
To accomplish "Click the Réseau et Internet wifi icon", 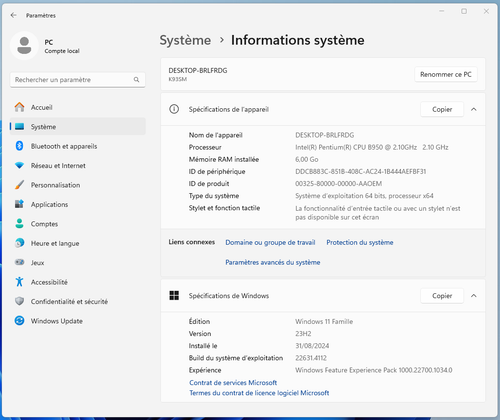I will click(x=19, y=165).
